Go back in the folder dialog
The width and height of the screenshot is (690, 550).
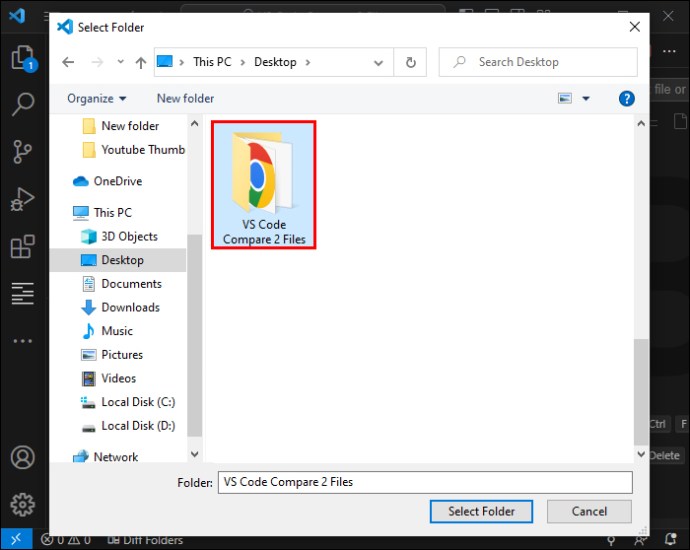point(68,62)
